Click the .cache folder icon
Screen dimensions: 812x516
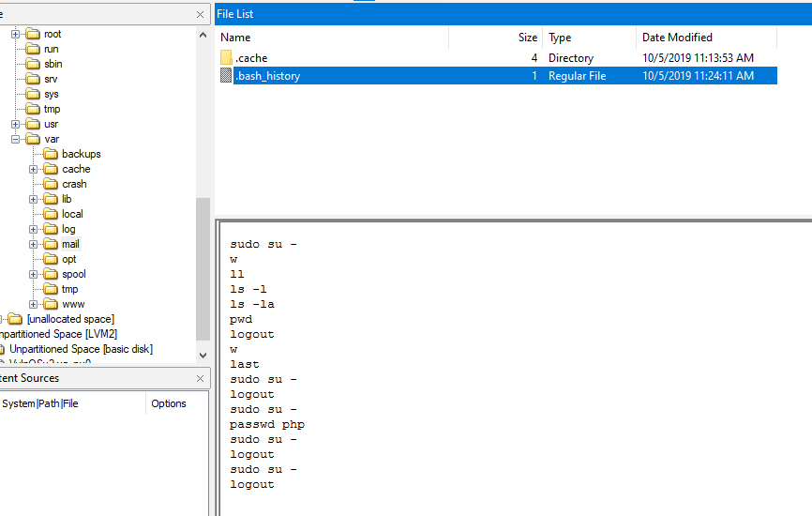225,58
